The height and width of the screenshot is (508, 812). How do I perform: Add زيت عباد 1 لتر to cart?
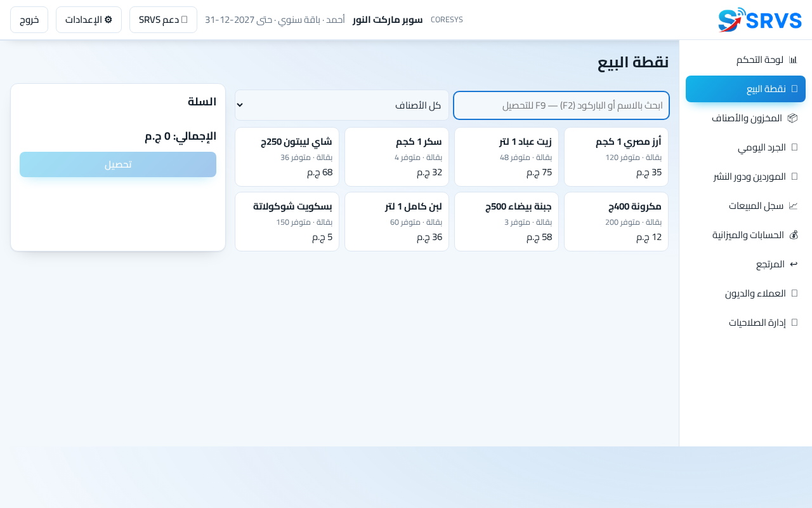tap(506, 157)
